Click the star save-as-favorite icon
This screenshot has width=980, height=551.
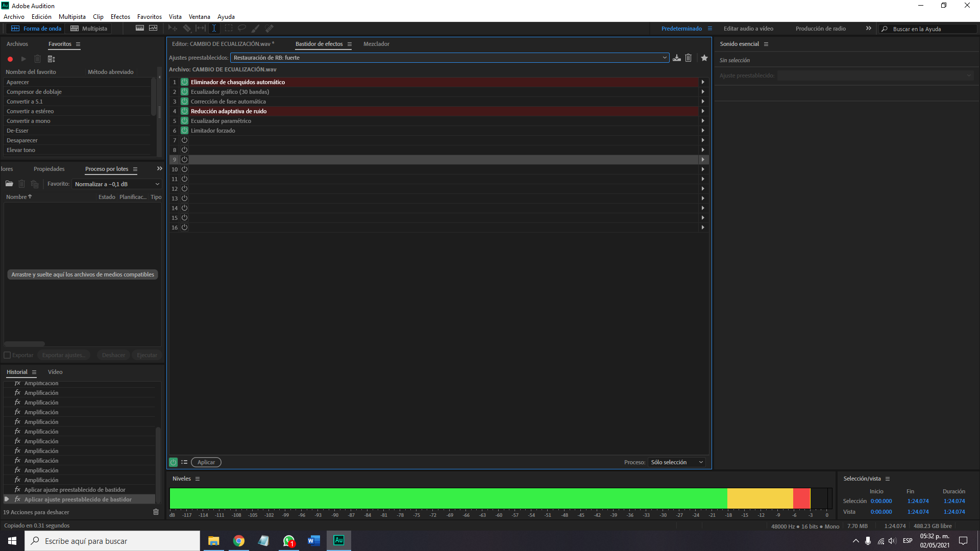point(704,58)
